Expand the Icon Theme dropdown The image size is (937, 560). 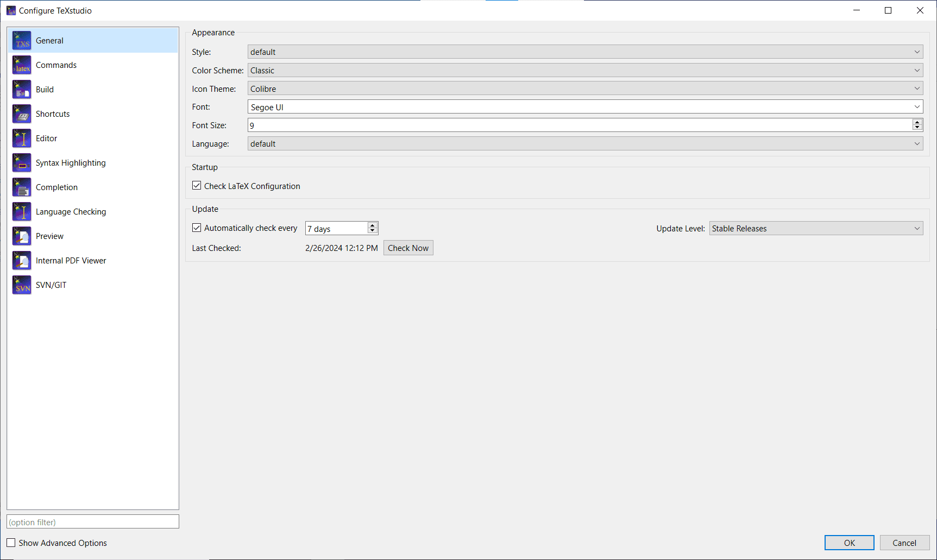click(585, 89)
